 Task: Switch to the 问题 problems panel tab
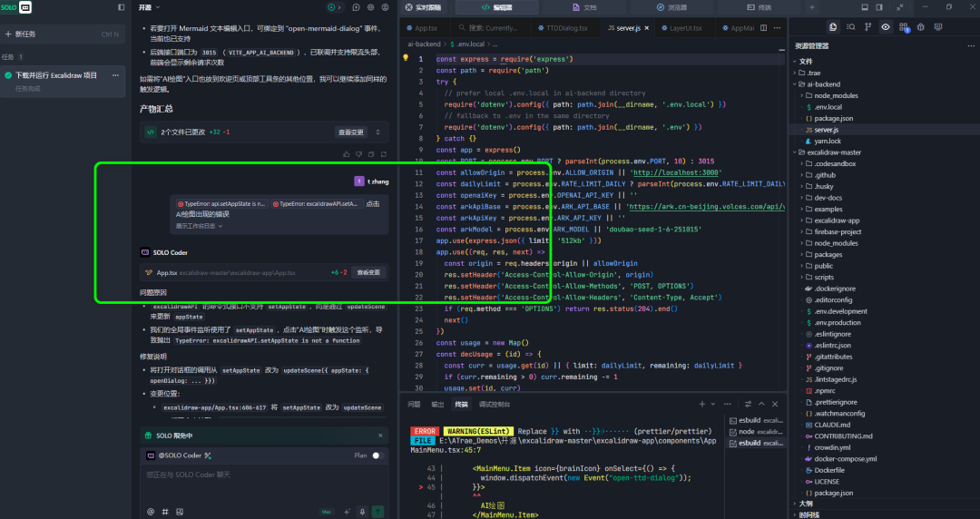click(414, 404)
